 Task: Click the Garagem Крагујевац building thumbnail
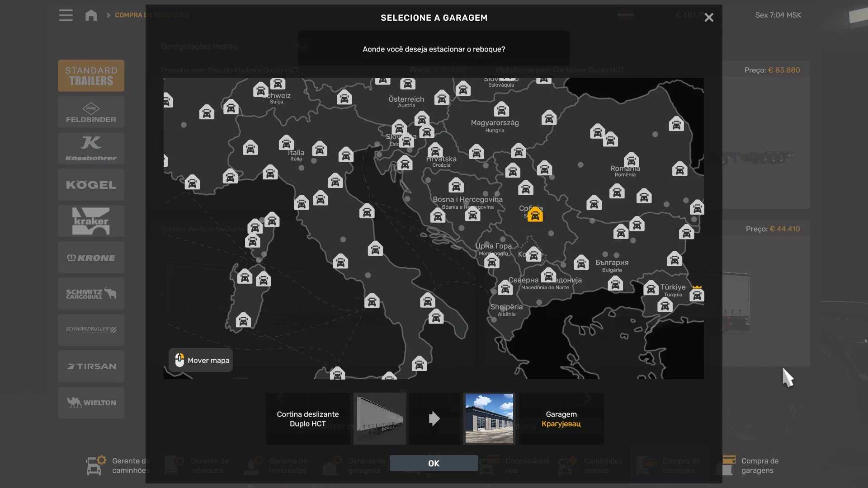tap(489, 418)
